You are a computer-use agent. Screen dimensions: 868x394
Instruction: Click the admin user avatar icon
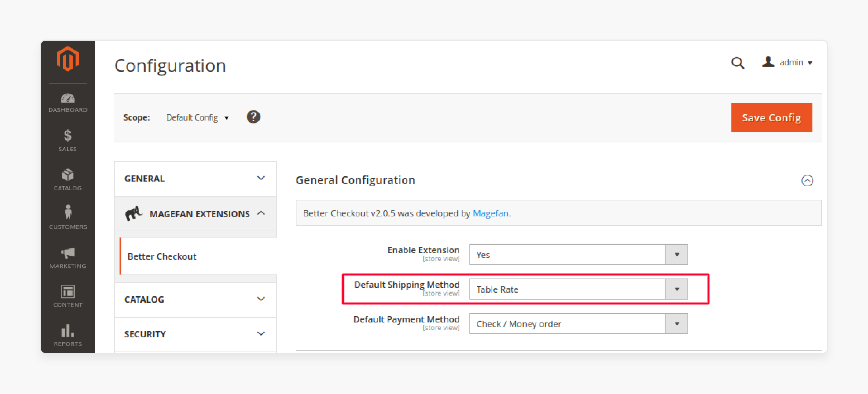(x=768, y=62)
